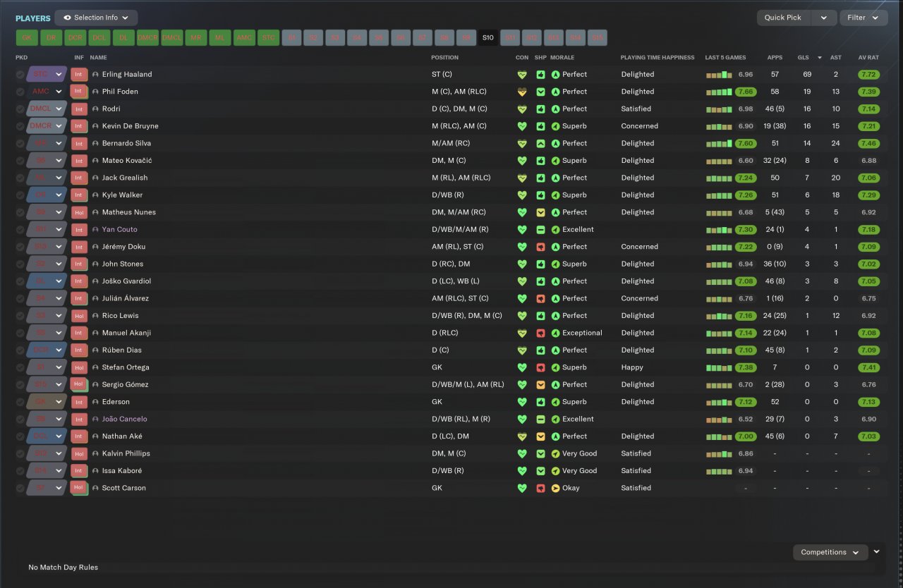The width and height of the screenshot is (903, 588).
Task: Open the Quick Pick arrow menu
Action: point(823,18)
